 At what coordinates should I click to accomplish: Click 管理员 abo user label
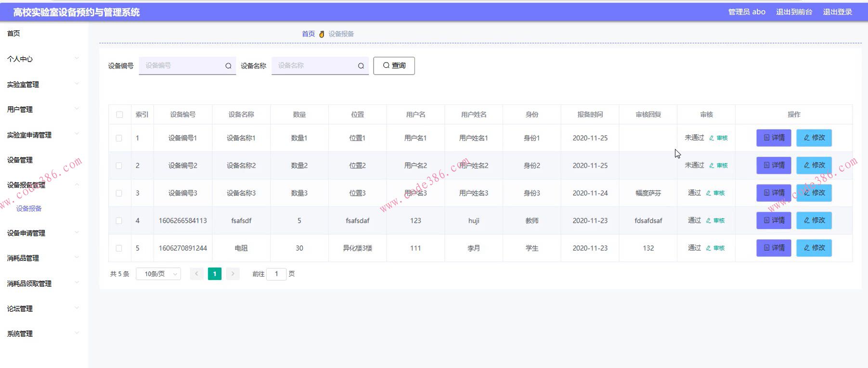(747, 12)
